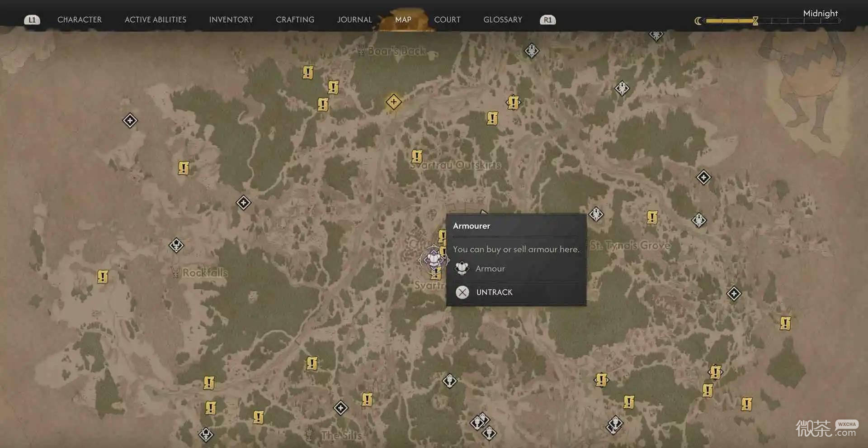Screen dimensions: 868x448
Task: Click the Boar's Back location label
Action: coord(396,51)
